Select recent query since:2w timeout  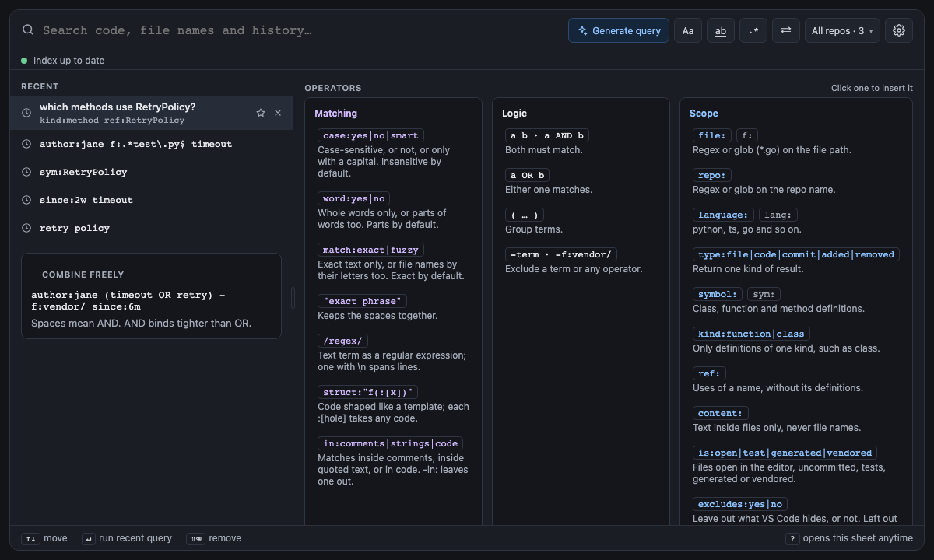(x=152, y=200)
